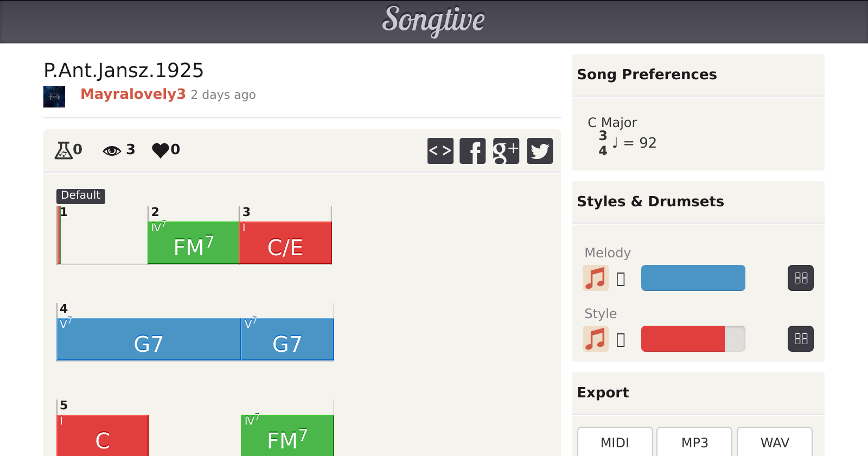Viewport: 868px width, 456px height.
Task: Open the Mayralovely3 profile link
Action: (x=133, y=94)
